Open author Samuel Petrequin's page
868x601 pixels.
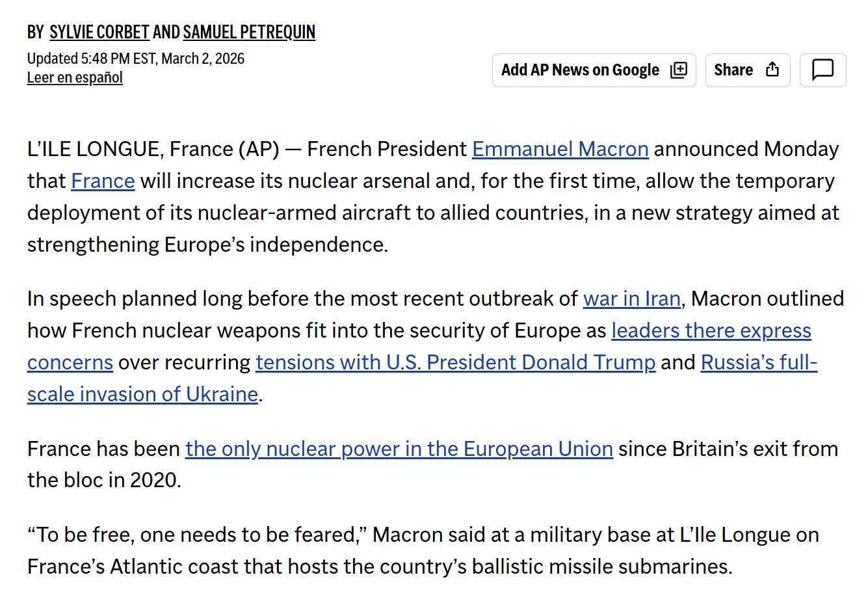coord(249,32)
